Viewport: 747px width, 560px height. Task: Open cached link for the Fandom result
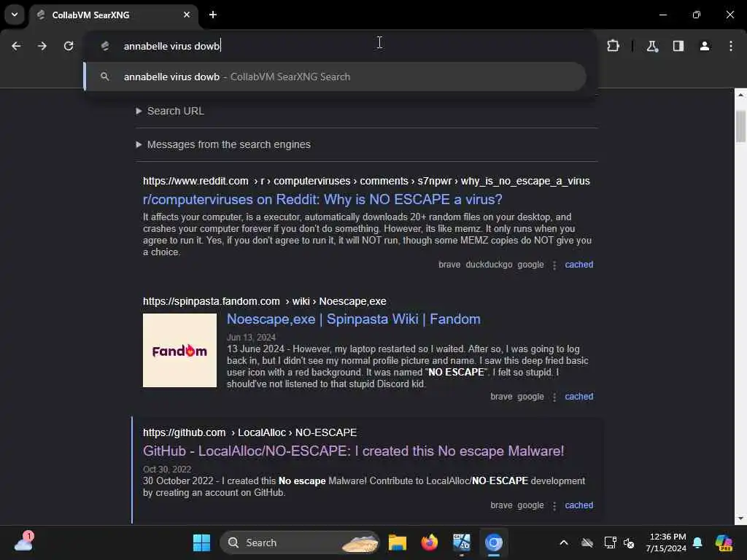(x=578, y=397)
